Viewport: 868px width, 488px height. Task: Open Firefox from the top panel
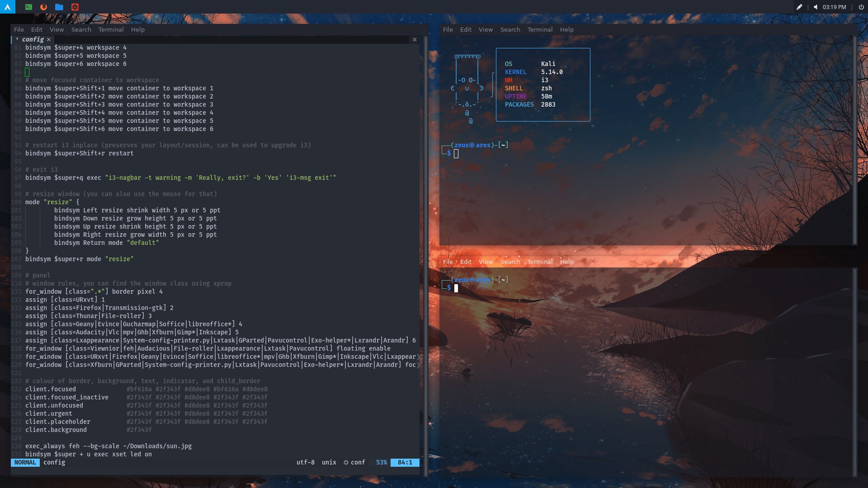coord(43,7)
